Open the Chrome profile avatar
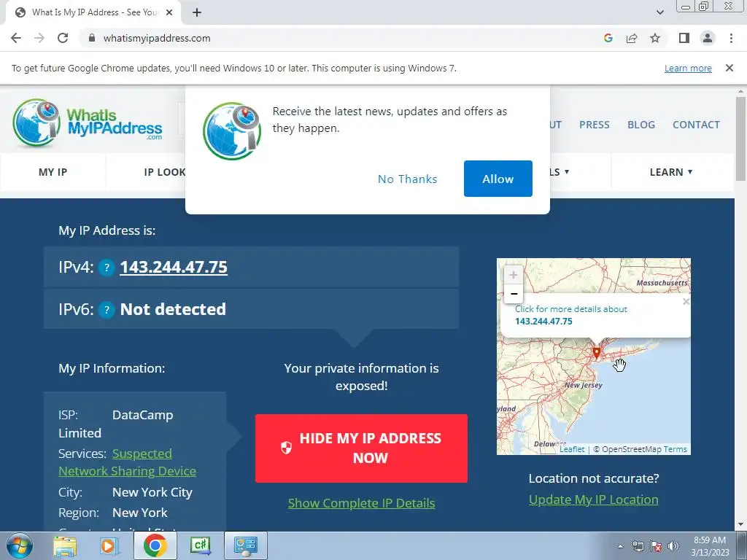Image resolution: width=747 pixels, height=560 pixels. pyautogui.click(x=708, y=38)
